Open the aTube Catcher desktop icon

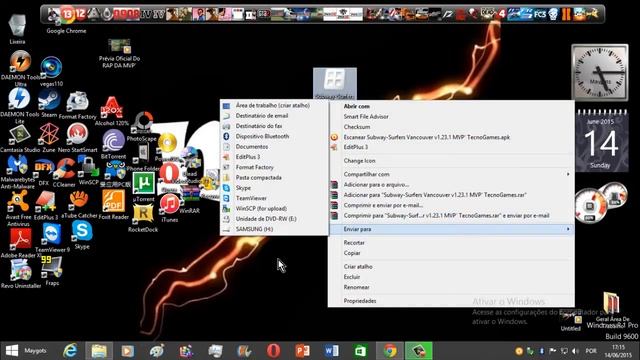[x=79, y=205]
